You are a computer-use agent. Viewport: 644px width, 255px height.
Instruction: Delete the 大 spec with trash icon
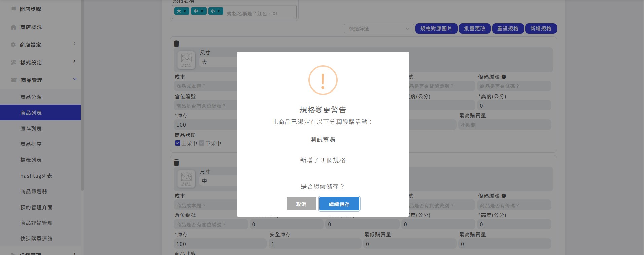176,43
